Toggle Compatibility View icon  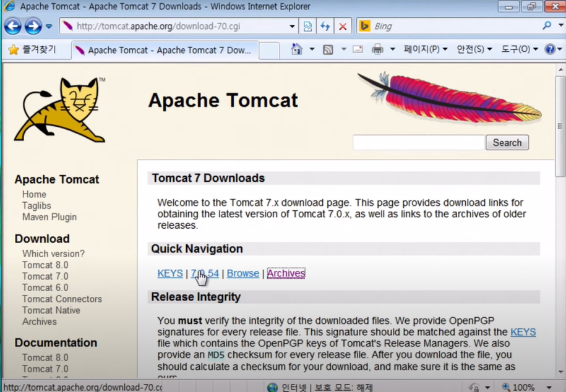click(307, 27)
